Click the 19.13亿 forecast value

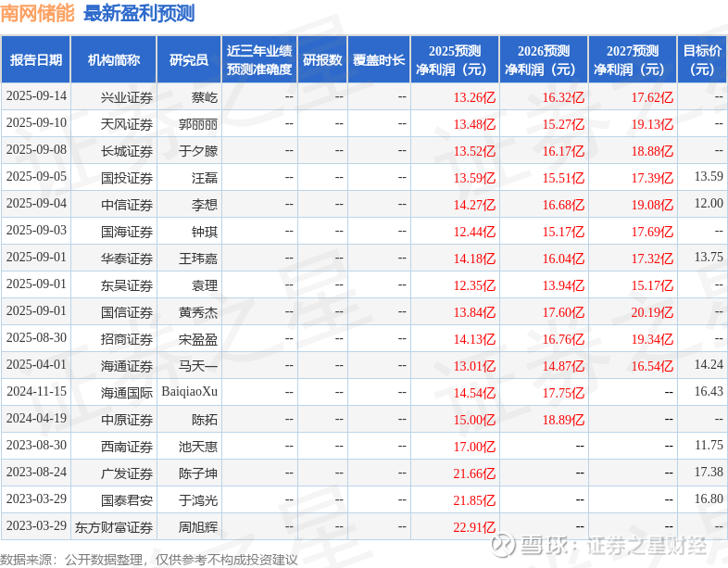click(x=652, y=124)
